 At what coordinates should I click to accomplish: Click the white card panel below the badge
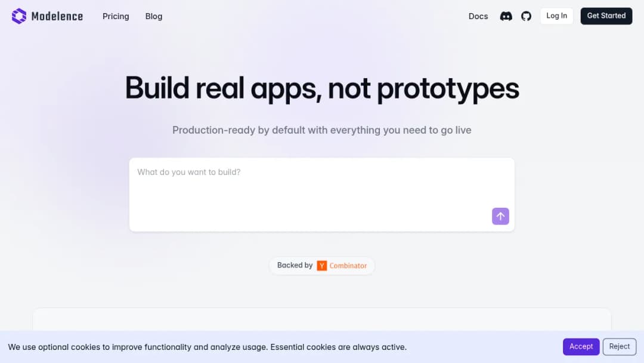click(321, 319)
